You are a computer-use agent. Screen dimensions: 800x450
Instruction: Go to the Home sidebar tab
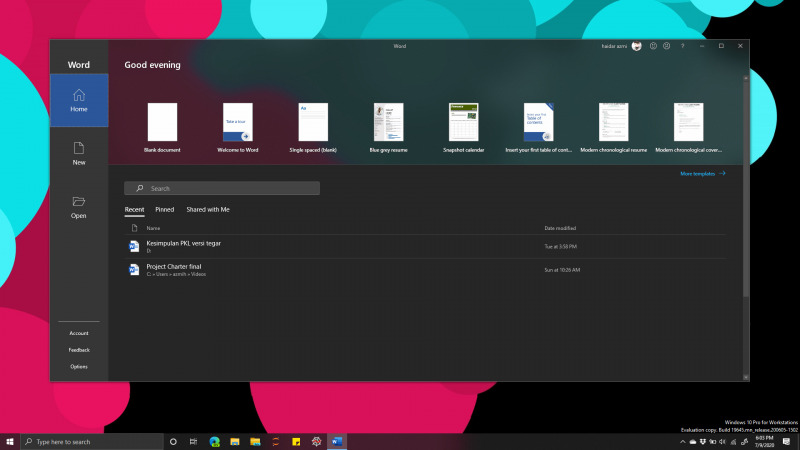point(79,101)
